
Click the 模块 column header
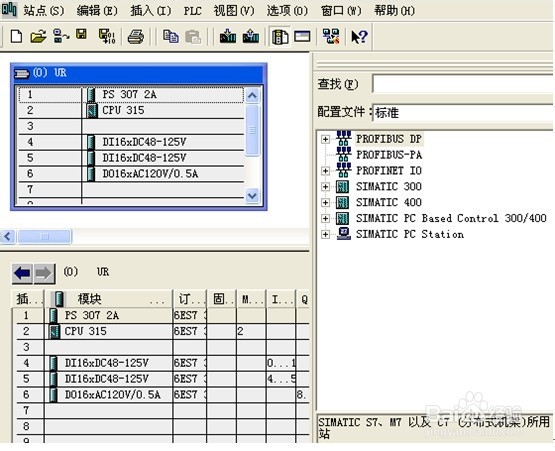tap(109, 299)
